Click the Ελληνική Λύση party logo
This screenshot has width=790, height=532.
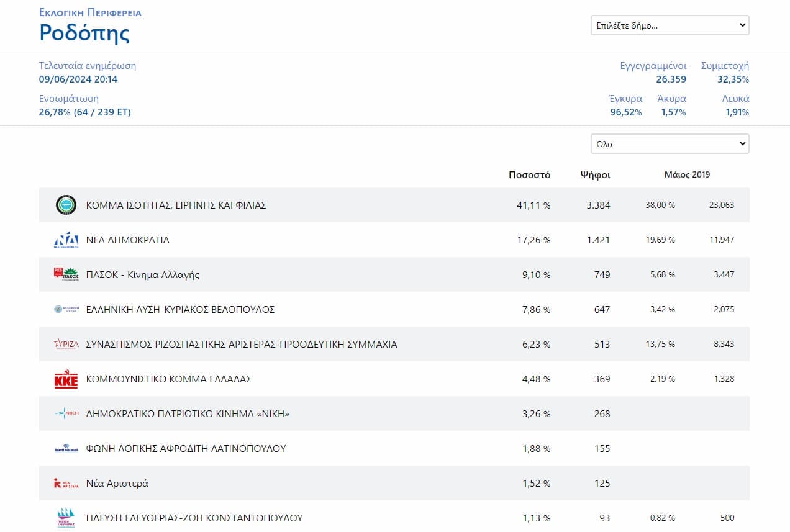tap(66, 309)
